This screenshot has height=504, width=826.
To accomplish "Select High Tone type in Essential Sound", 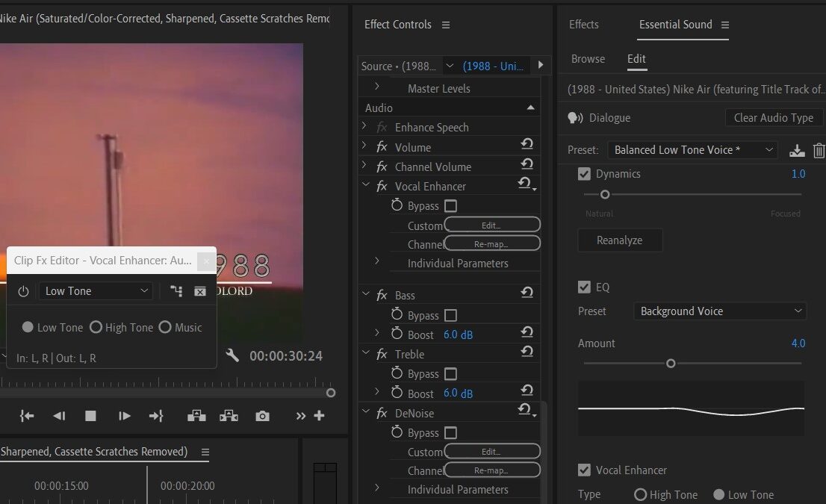I will (x=640, y=494).
